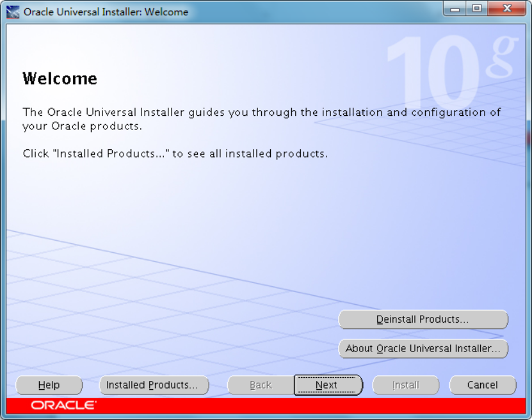This screenshot has width=532, height=420.
Task: Cancel the installation
Action: point(482,385)
